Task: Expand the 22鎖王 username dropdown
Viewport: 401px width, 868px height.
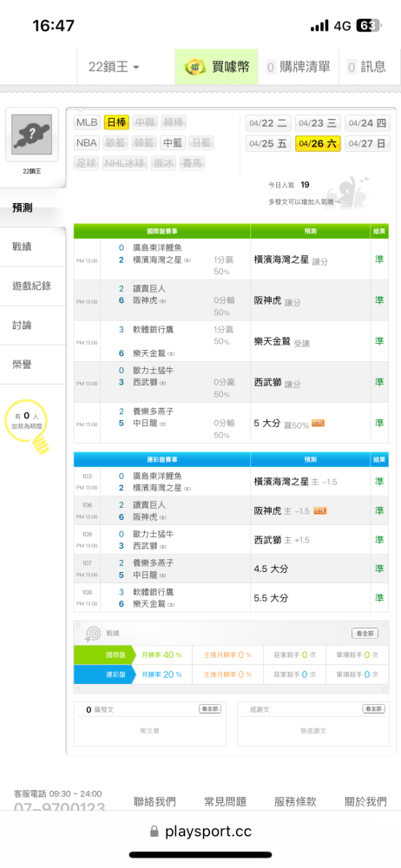Action: pyautogui.click(x=114, y=67)
